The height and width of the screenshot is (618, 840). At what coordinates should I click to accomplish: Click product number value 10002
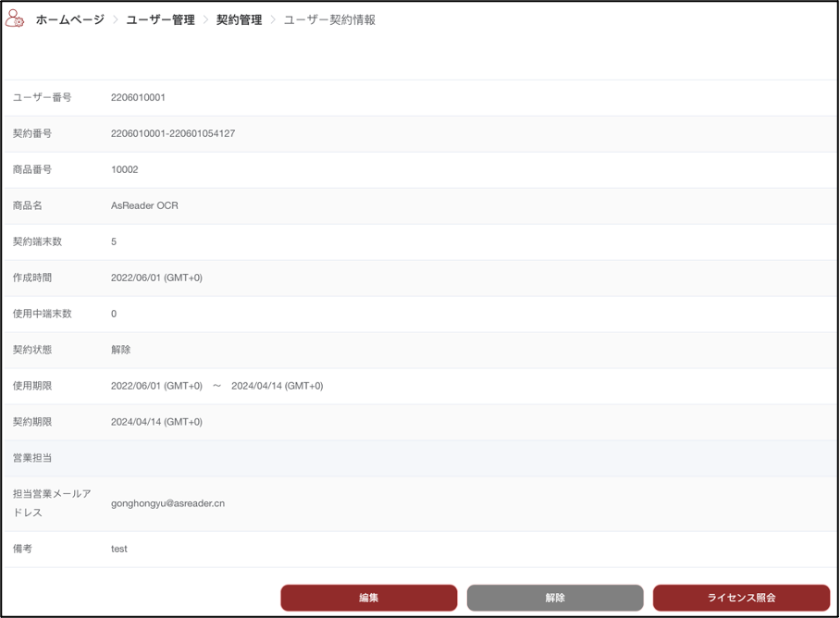click(x=124, y=169)
